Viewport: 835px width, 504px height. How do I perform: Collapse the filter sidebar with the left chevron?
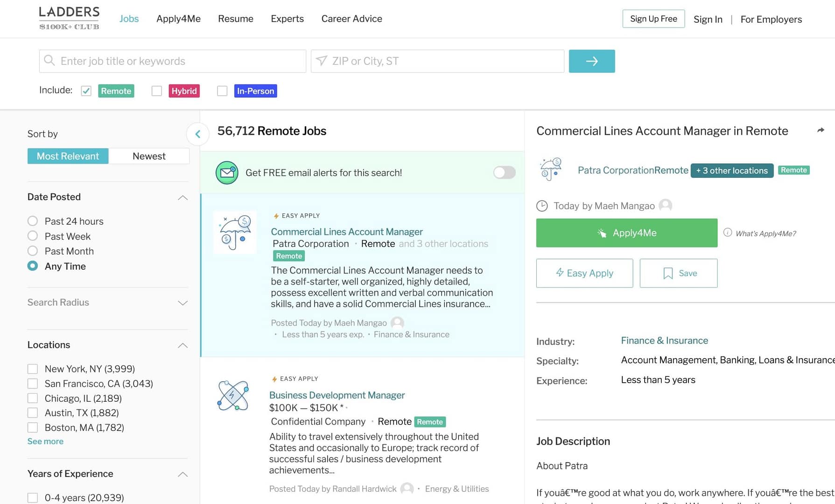pyautogui.click(x=197, y=134)
